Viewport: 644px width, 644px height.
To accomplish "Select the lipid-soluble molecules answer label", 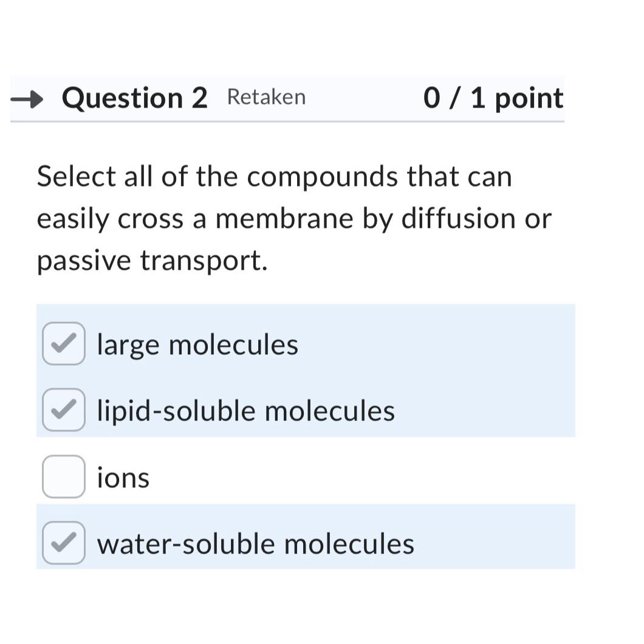I will [x=246, y=411].
